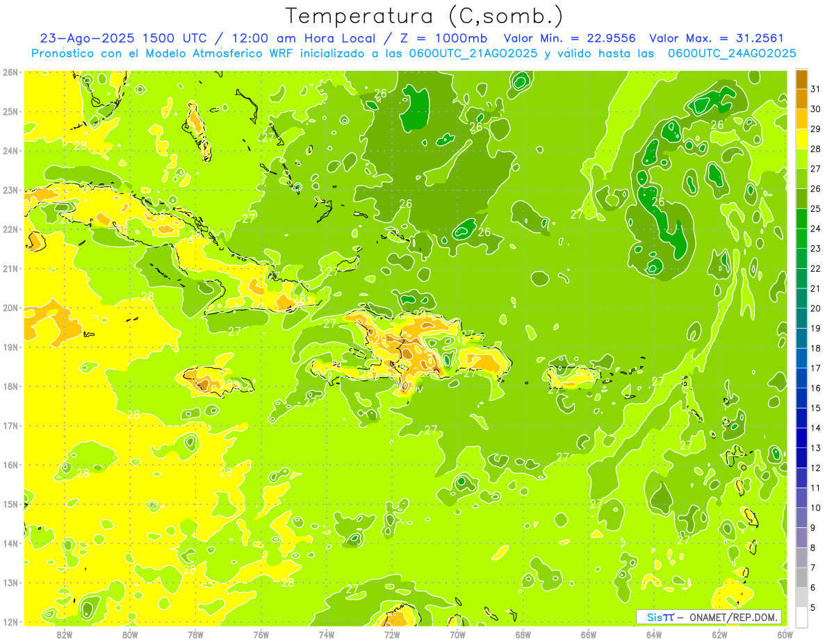Click the legend scale value "20"

[x=816, y=308]
